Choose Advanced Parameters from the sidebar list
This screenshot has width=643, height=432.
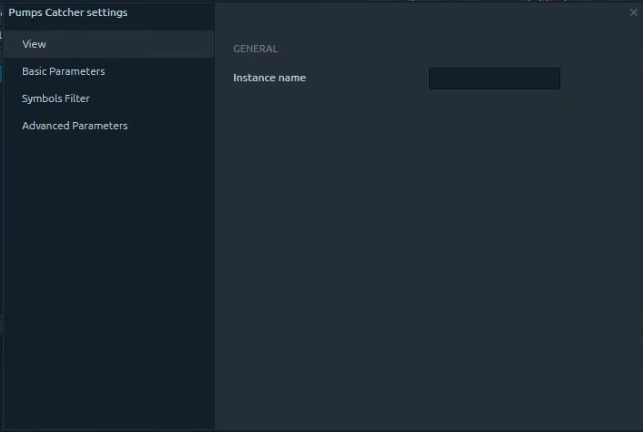coord(75,125)
